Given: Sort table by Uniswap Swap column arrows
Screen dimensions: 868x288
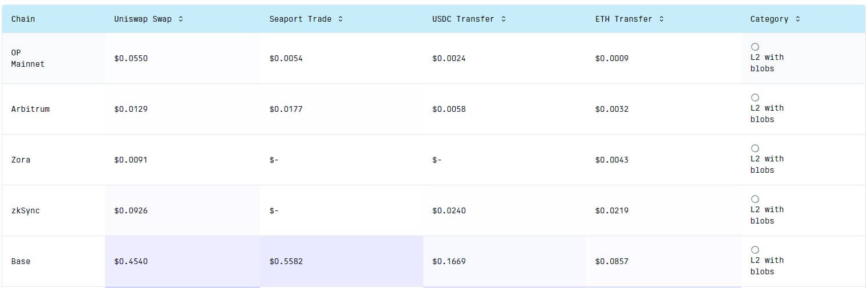Looking at the screenshot, I should [181, 19].
